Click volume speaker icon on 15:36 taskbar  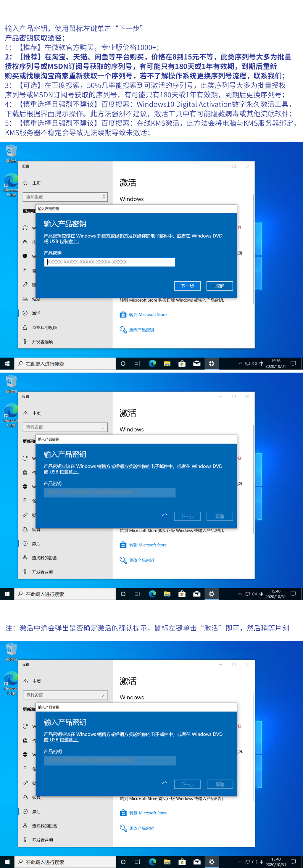tap(254, 364)
